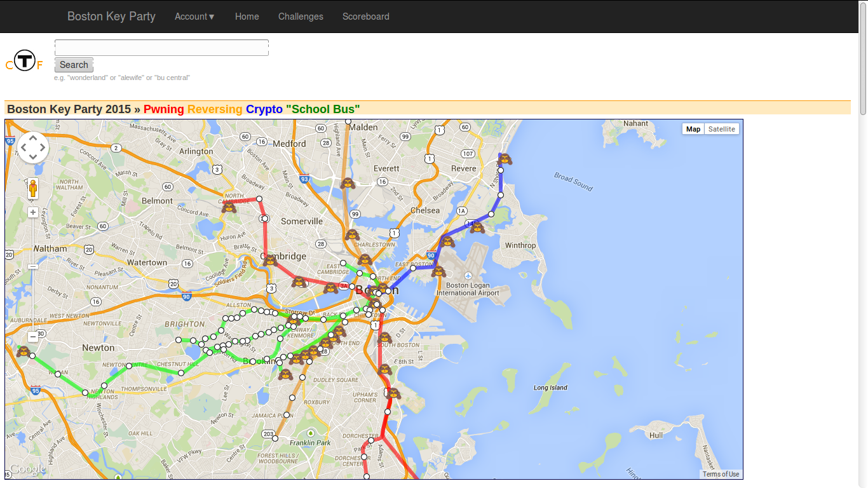Select the white station dot at Jamaica Plain
This screenshot has height=488, width=868.
287,415
